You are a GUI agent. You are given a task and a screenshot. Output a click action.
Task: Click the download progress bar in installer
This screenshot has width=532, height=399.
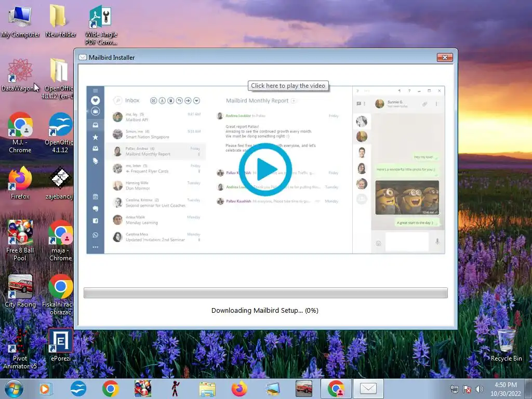pos(265,293)
